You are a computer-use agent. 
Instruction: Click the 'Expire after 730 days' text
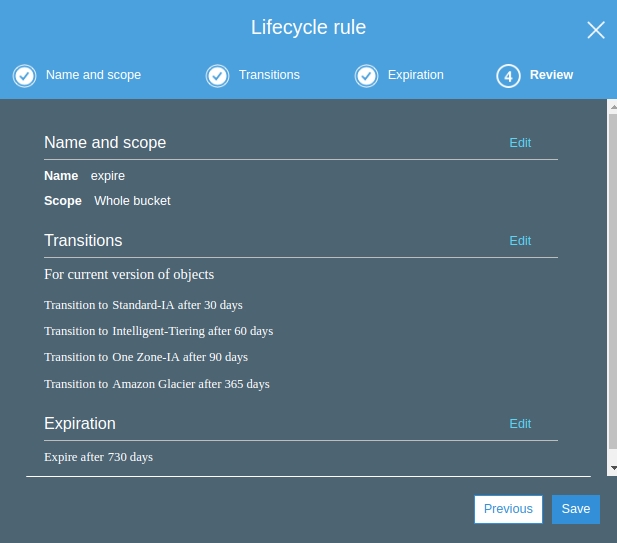99,457
